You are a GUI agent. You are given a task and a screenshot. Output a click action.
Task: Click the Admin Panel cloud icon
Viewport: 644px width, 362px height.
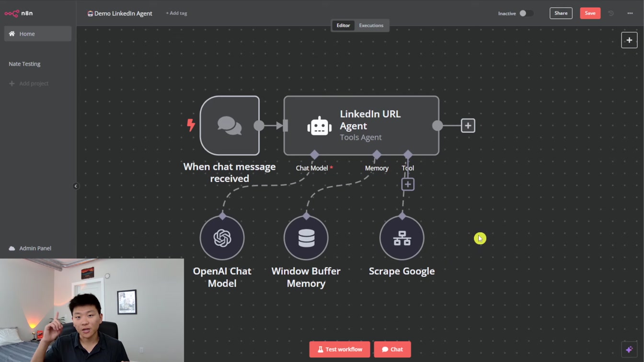tap(12, 248)
